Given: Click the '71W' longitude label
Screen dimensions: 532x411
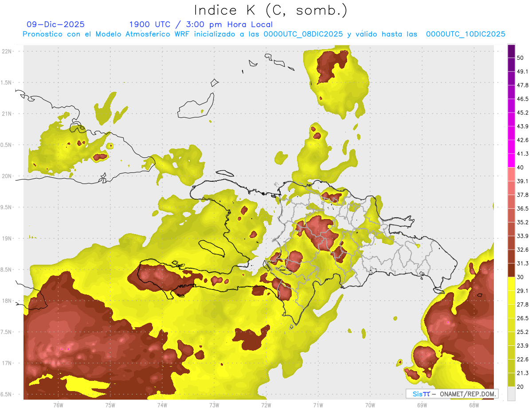Looking at the screenshot, I should (318, 405).
